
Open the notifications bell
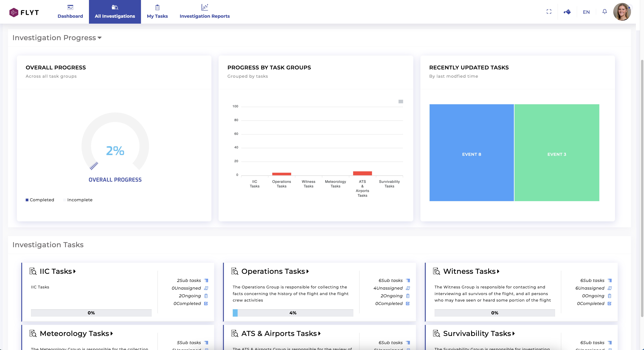[x=605, y=12]
